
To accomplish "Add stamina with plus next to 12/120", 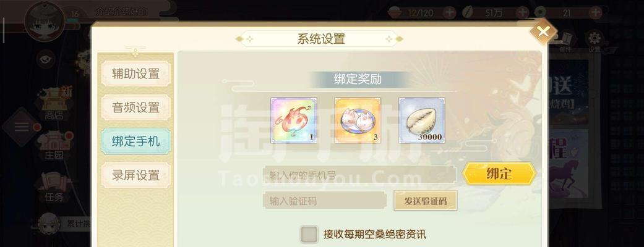I will (x=450, y=13).
